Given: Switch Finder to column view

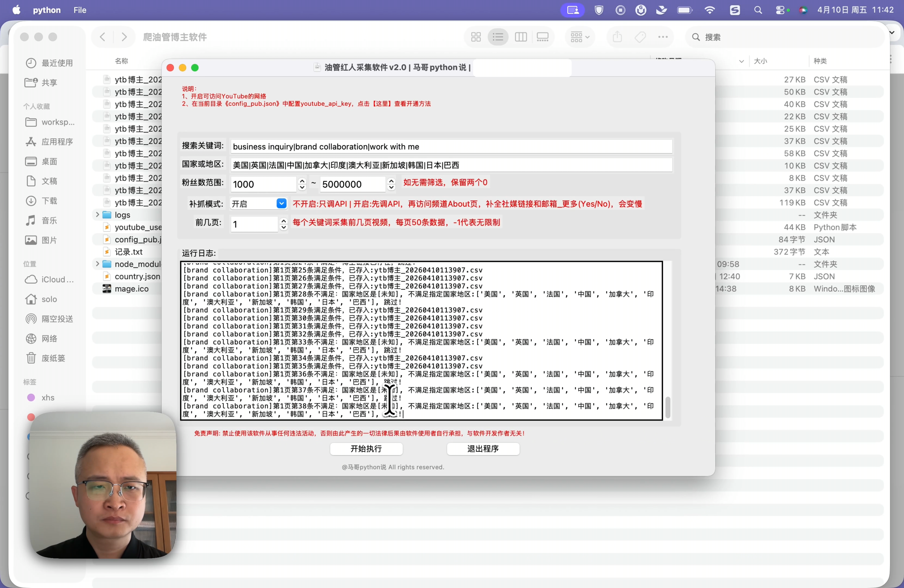Looking at the screenshot, I should point(521,37).
